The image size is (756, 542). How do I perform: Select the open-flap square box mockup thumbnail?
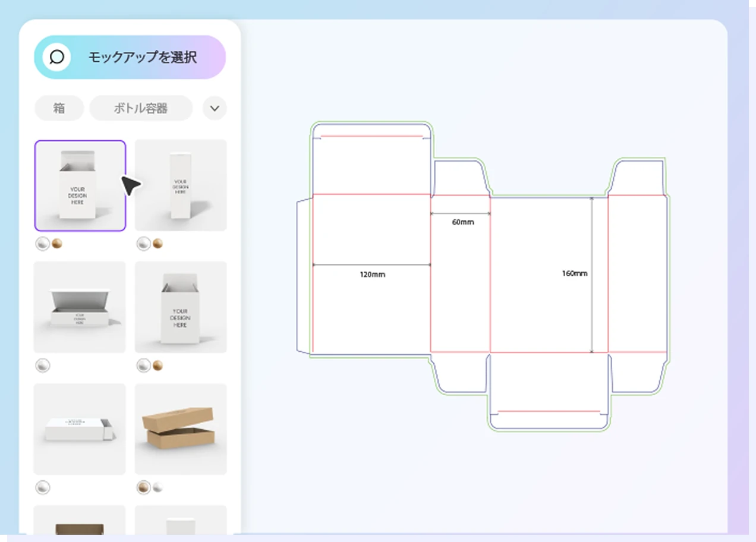click(x=181, y=307)
